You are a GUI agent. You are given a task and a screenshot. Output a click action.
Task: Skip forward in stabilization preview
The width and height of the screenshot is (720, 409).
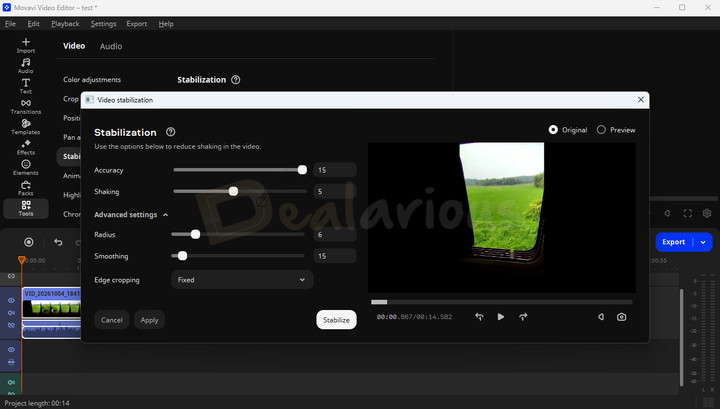click(523, 317)
